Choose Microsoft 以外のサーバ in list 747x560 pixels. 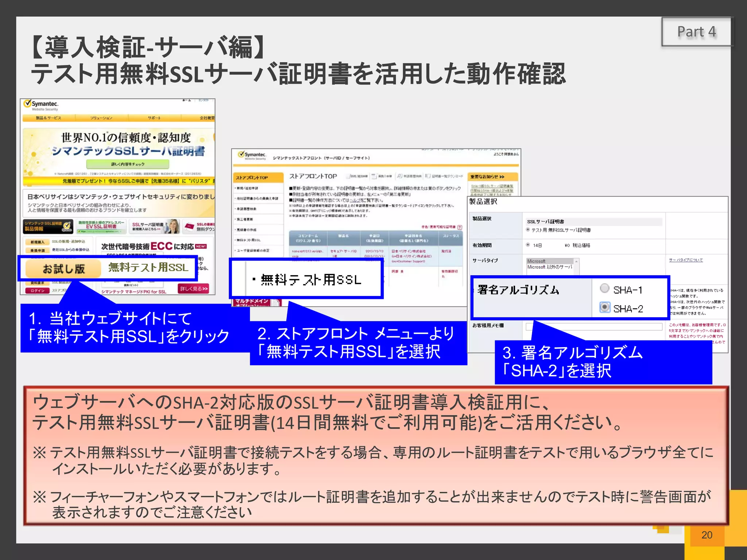[550, 267]
